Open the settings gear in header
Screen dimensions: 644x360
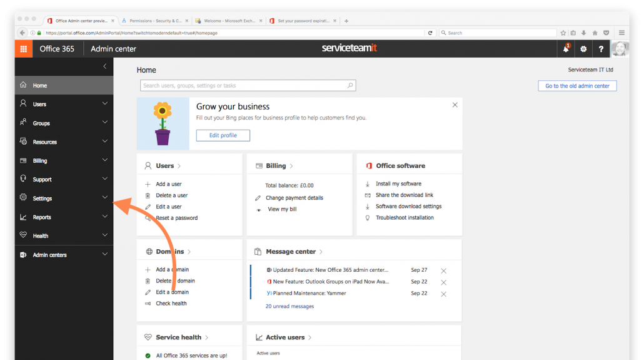(583, 49)
